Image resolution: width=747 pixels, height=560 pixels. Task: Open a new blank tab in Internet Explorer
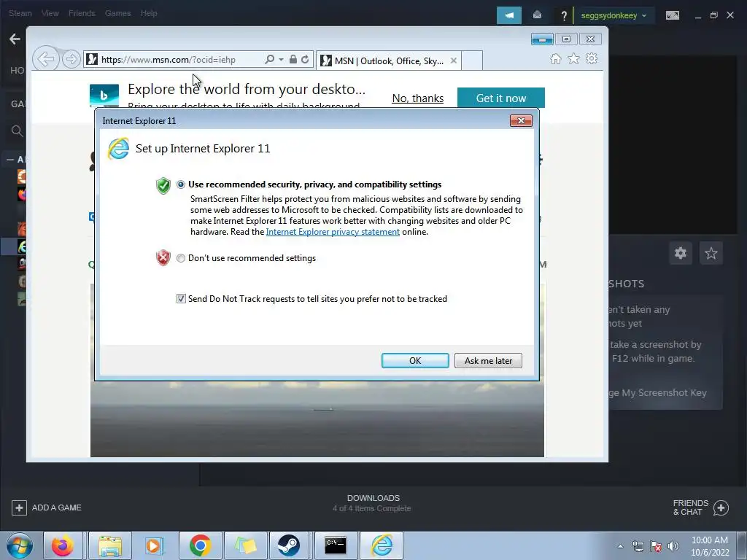click(x=472, y=61)
